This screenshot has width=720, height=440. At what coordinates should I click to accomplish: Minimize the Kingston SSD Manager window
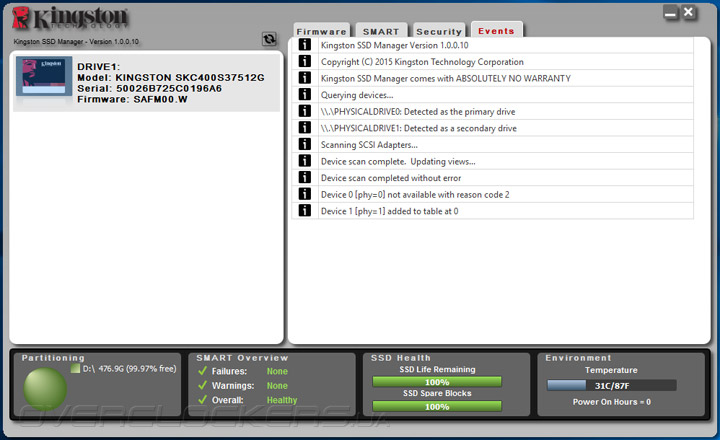click(x=670, y=13)
